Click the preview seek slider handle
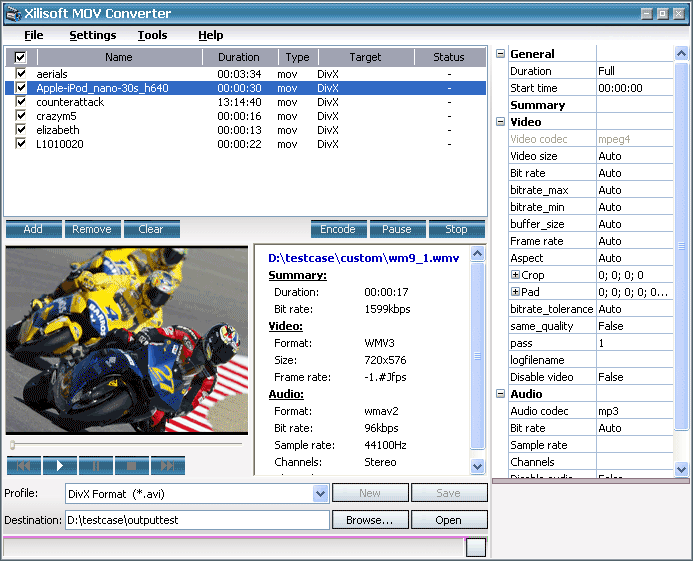The width and height of the screenshot is (693, 561). click(12, 444)
